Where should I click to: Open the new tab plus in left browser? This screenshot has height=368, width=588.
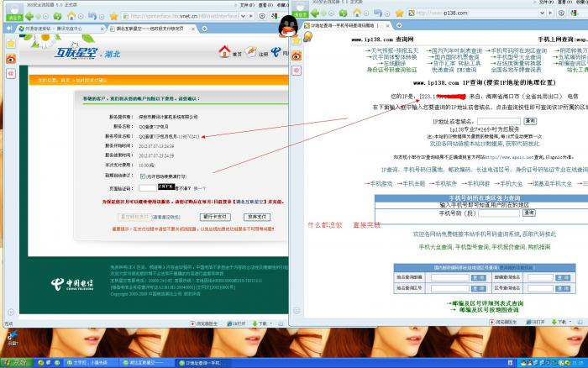(204, 29)
